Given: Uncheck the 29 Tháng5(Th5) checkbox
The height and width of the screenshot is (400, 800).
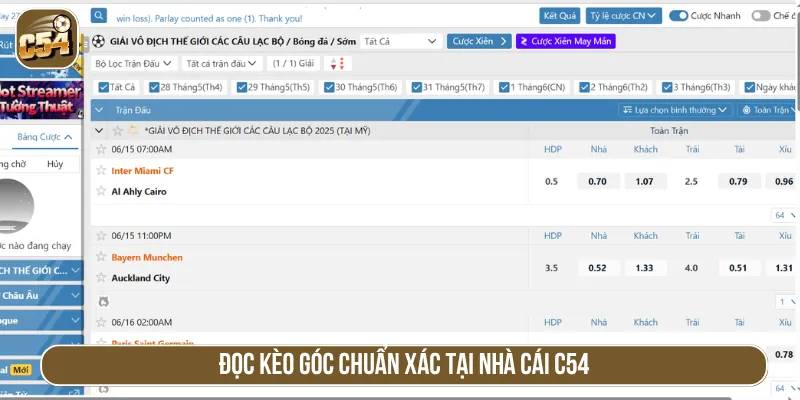Looking at the screenshot, I should click(x=242, y=87).
